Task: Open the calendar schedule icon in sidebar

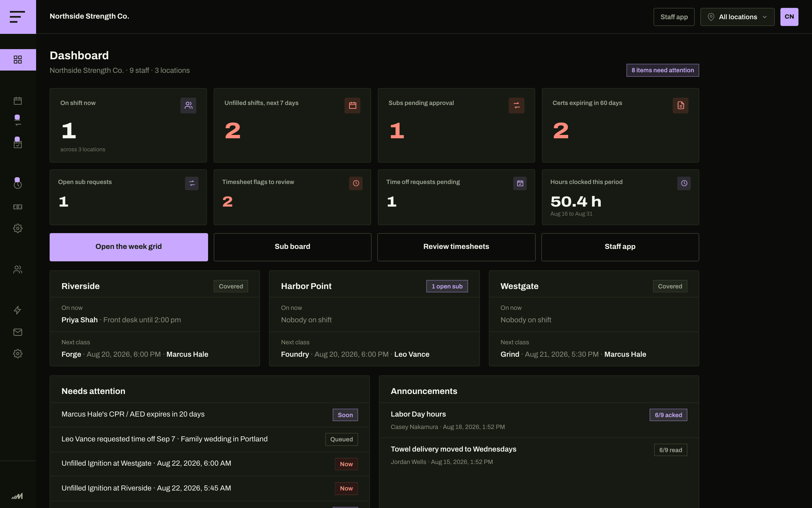Action: (18, 101)
